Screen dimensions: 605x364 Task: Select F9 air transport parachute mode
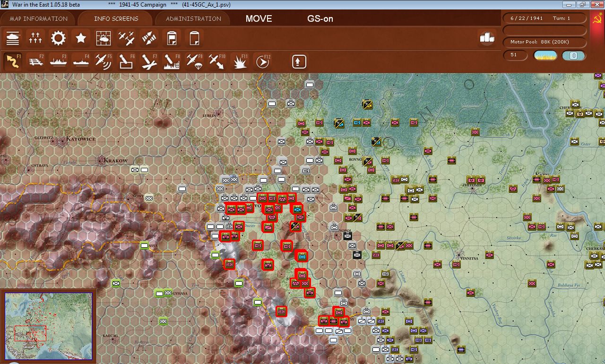(194, 61)
